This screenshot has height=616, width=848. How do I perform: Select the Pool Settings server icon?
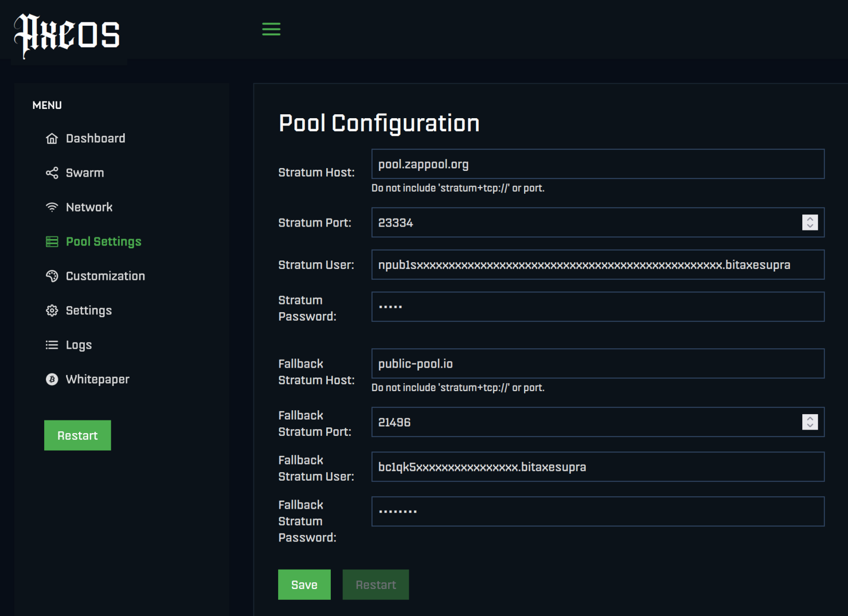click(52, 241)
